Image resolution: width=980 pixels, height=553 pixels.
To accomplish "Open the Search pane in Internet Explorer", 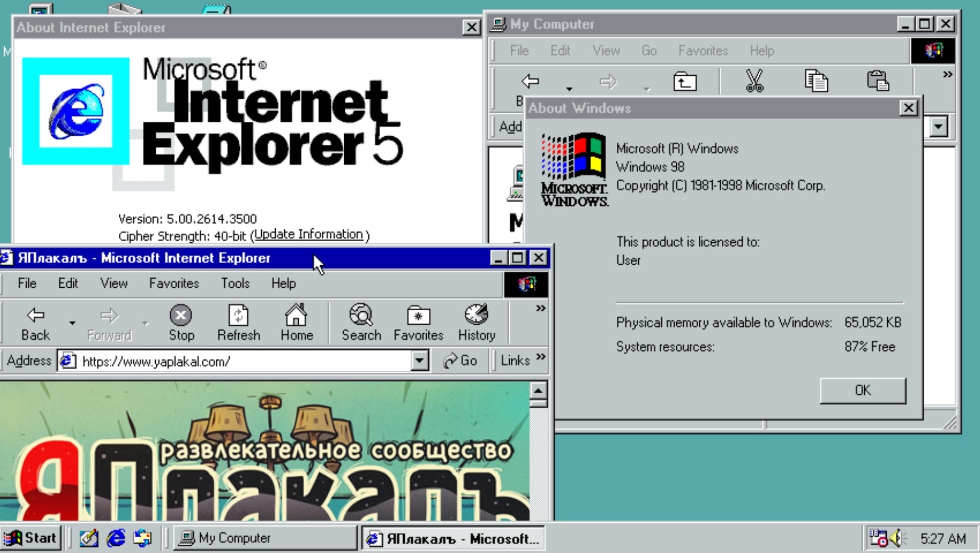I will tap(362, 324).
